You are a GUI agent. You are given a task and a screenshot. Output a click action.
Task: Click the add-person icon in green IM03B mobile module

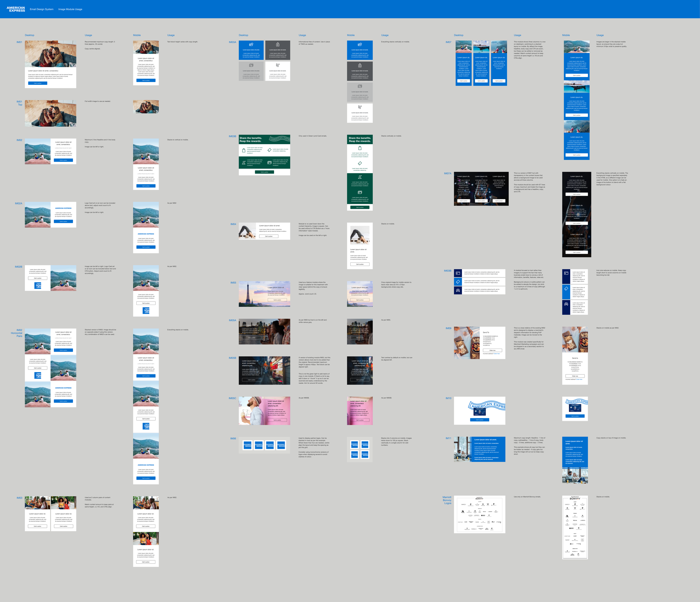click(360, 177)
